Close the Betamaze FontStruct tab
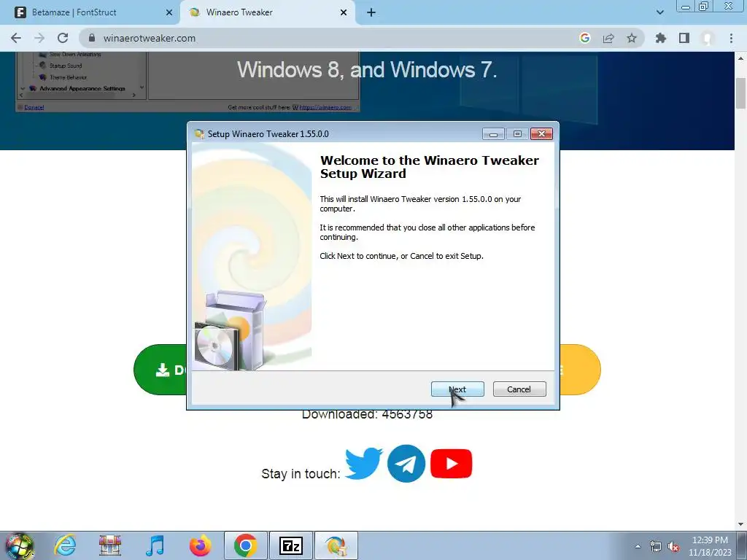 [169, 12]
